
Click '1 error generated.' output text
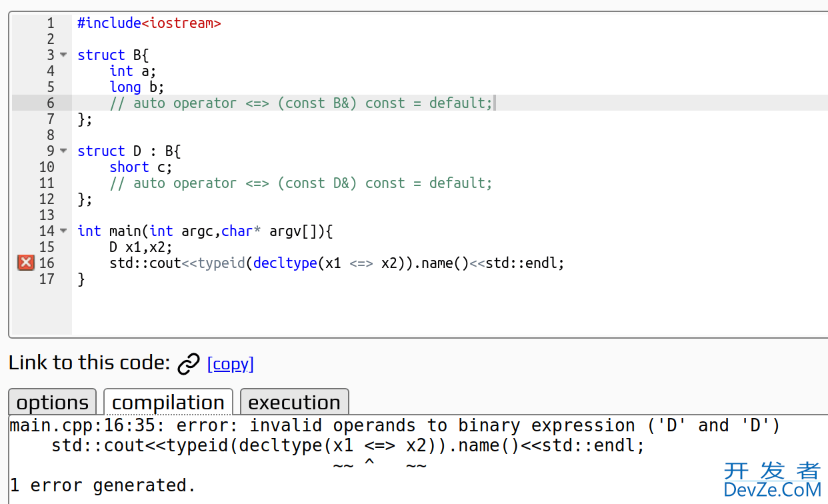pyautogui.click(x=103, y=485)
